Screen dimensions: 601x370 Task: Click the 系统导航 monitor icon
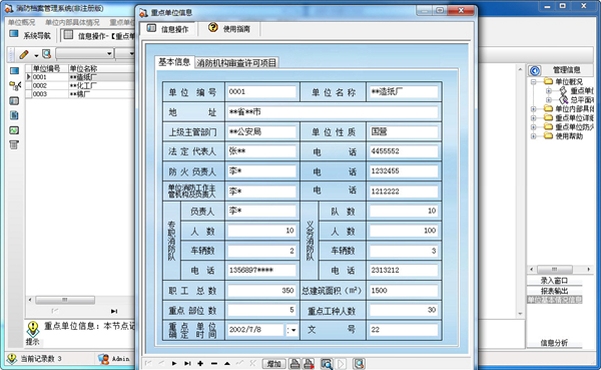coord(14,34)
